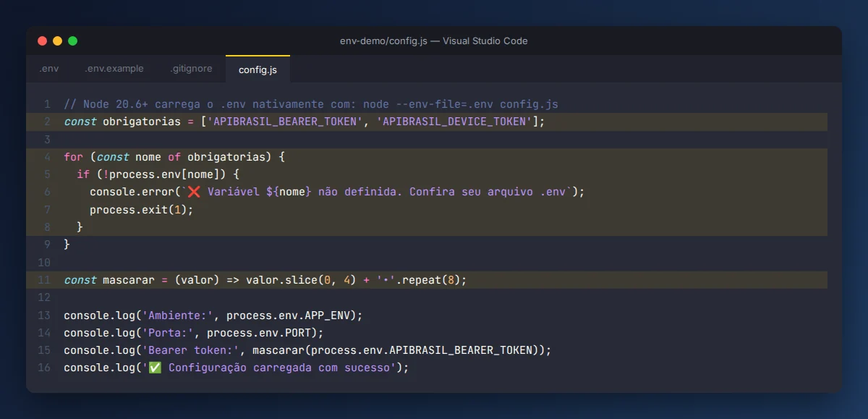The image size is (868, 419).
Task: Click line number 16 in the gutter
Action: coord(44,368)
